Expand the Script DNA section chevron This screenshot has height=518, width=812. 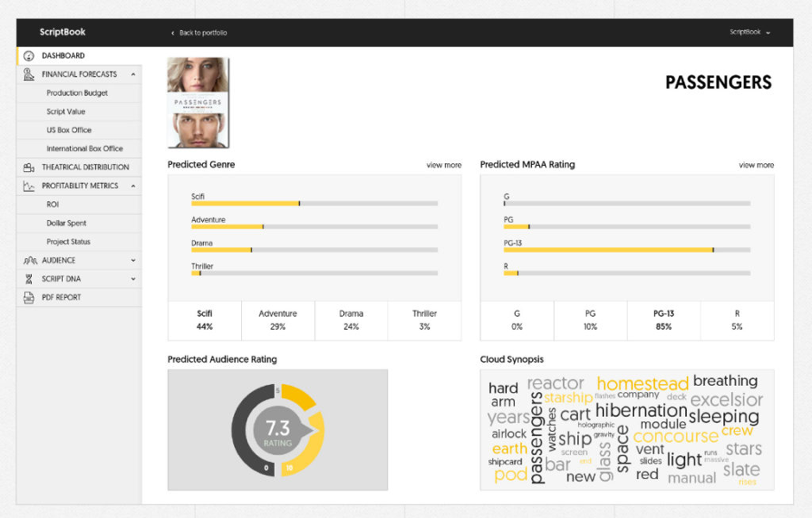click(133, 279)
